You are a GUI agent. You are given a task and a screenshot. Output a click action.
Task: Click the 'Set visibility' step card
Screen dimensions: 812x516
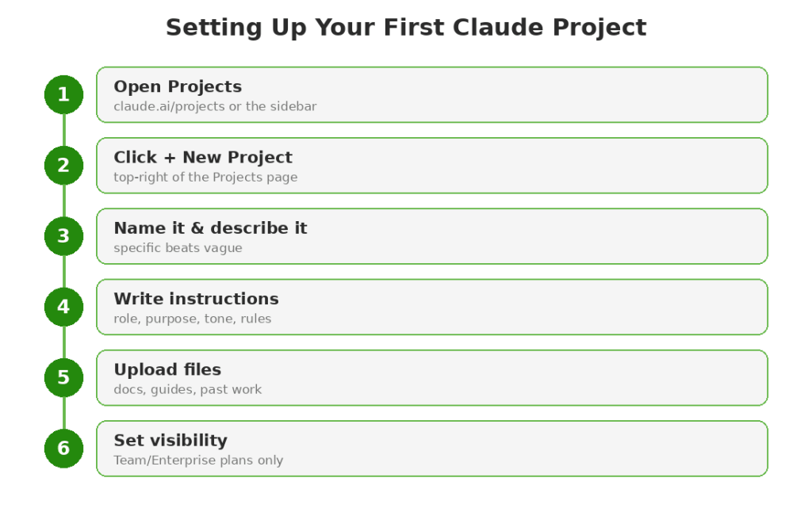[432, 449]
